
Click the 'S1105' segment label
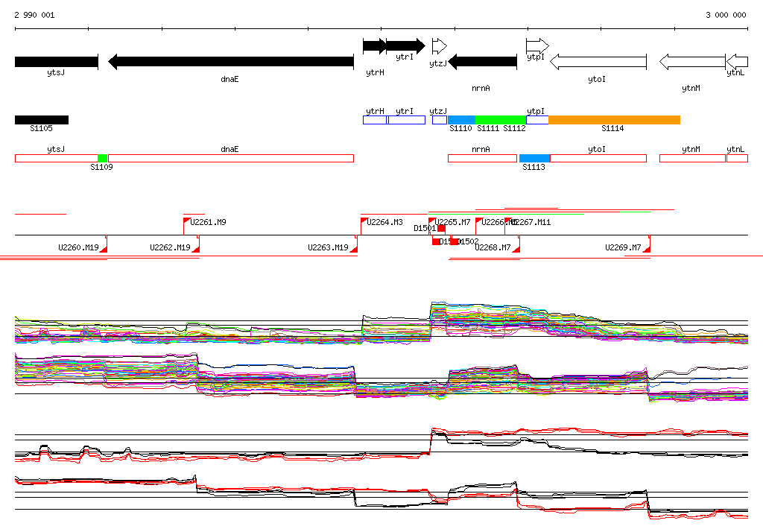click(42, 128)
